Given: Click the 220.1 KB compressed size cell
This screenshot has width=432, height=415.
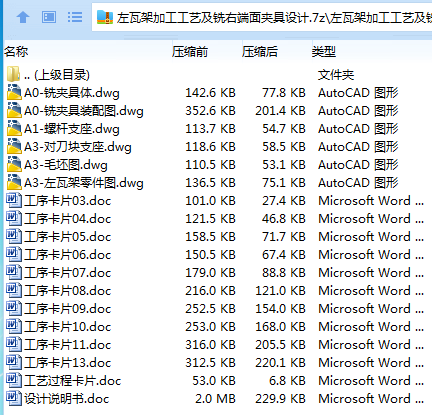Looking at the screenshot, I should (281, 363).
